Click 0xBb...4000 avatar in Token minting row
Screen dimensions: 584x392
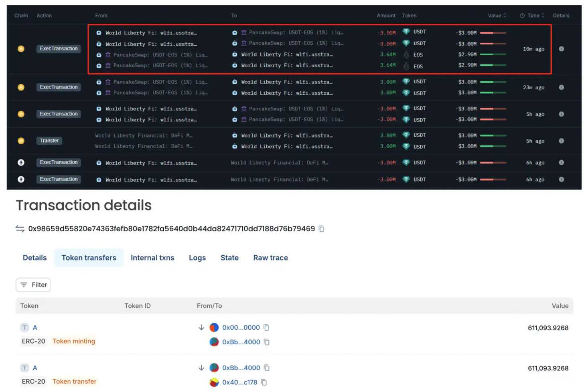[214, 342]
